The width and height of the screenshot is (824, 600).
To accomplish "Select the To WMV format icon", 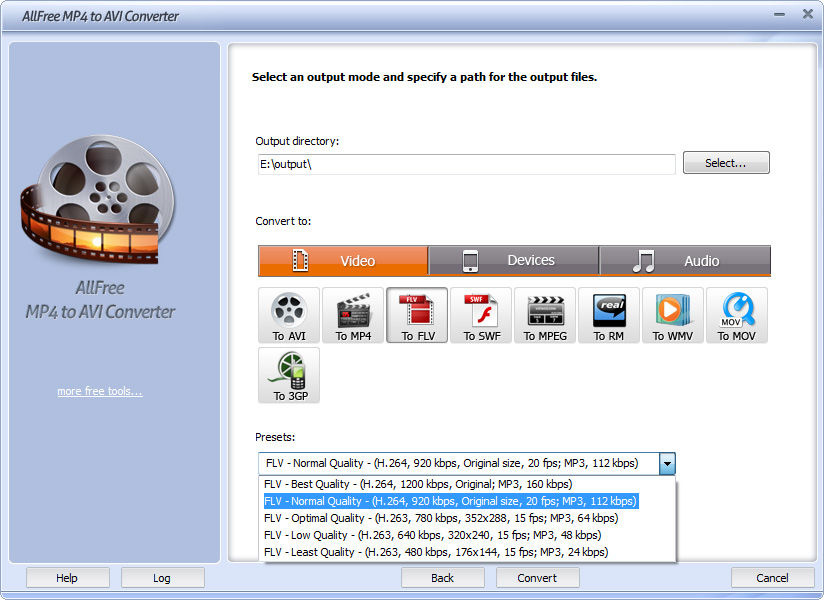I will point(673,315).
